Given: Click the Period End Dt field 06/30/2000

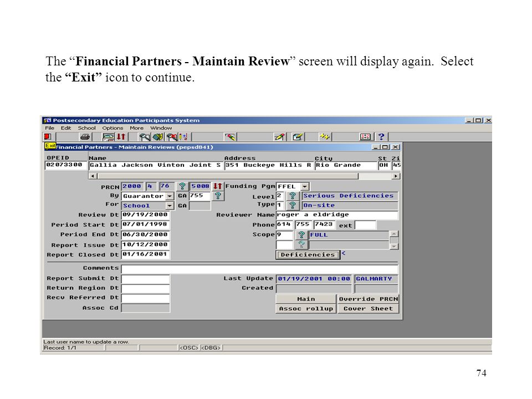Looking at the screenshot, I should [146, 234].
